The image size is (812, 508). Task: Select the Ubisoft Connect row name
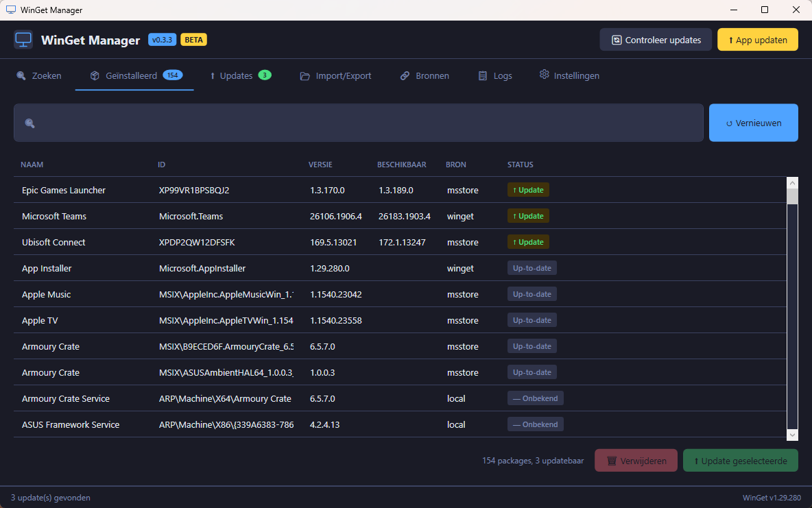click(54, 243)
